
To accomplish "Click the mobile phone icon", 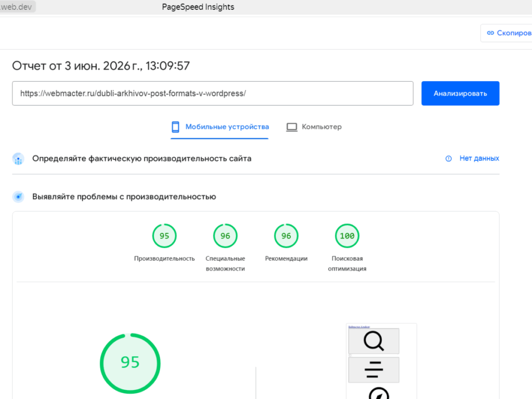I will point(176,127).
